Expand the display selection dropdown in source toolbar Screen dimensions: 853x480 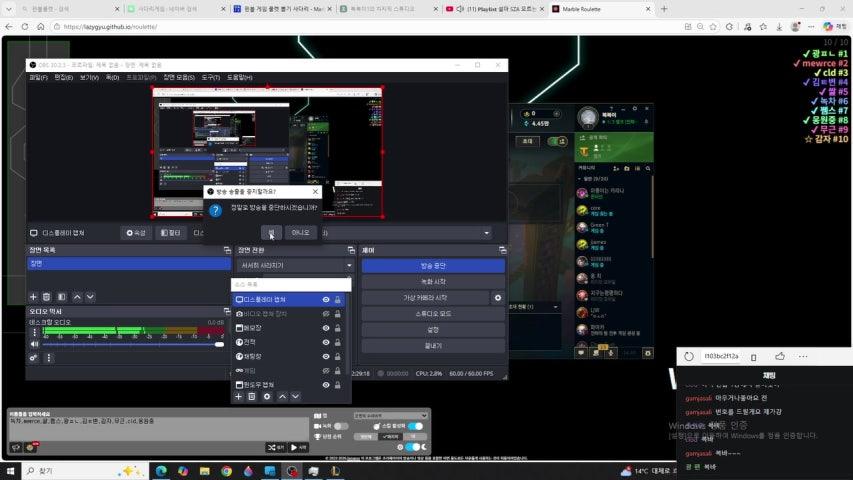pos(486,233)
